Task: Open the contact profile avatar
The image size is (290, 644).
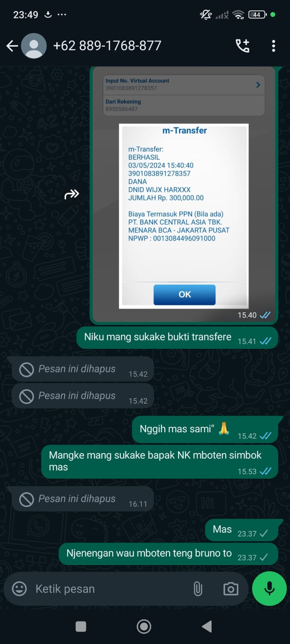Action: [x=34, y=46]
